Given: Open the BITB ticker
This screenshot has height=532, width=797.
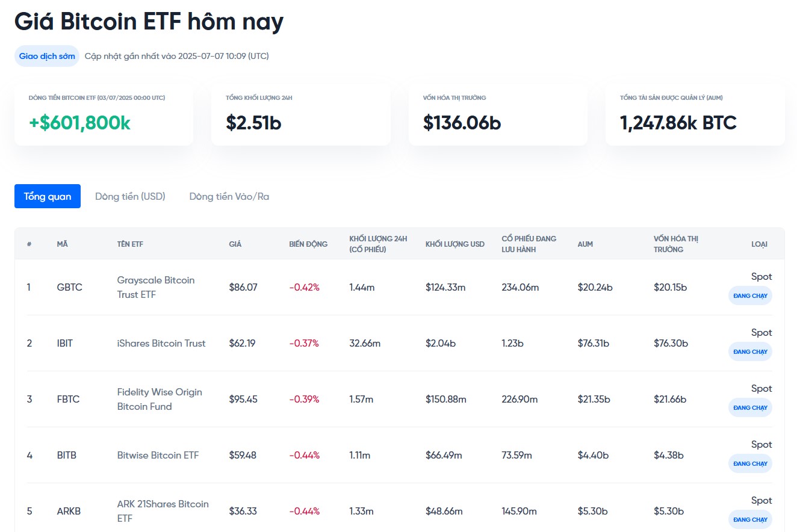Looking at the screenshot, I should (67, 455).
